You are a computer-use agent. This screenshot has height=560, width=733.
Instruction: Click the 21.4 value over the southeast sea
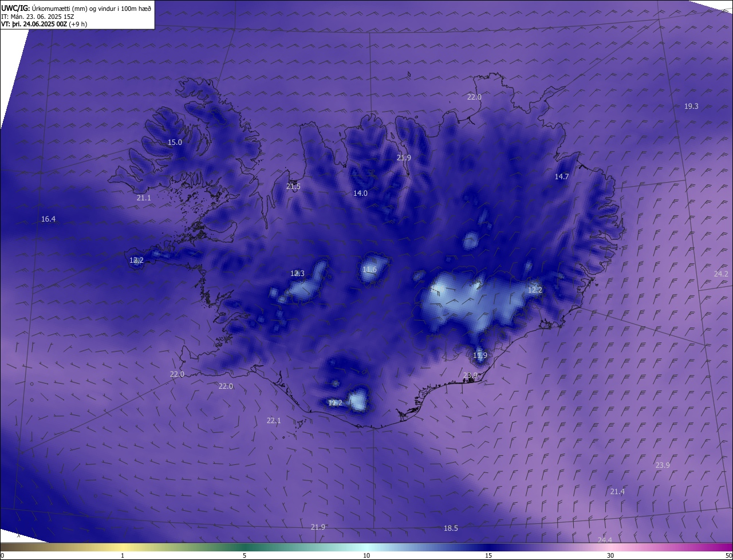tap(617, 491)
